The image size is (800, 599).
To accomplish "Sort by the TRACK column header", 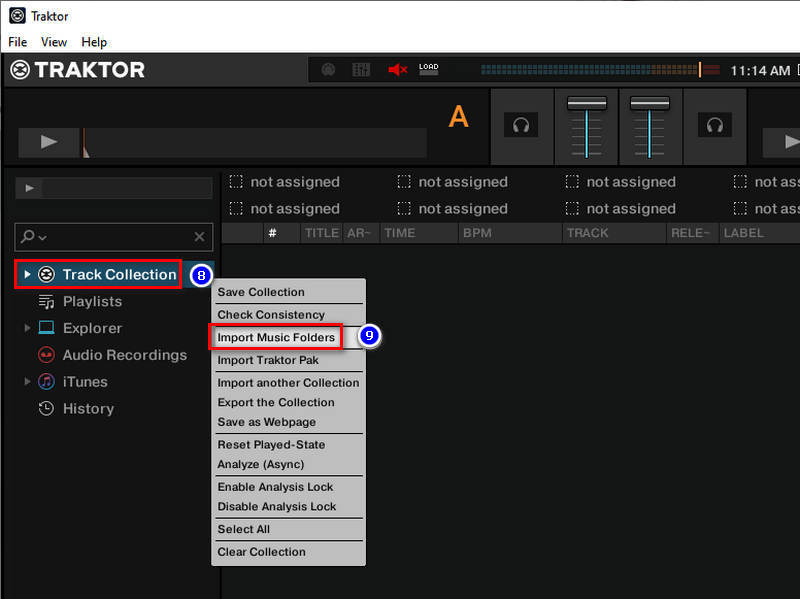I will click(x=615, y=233).
